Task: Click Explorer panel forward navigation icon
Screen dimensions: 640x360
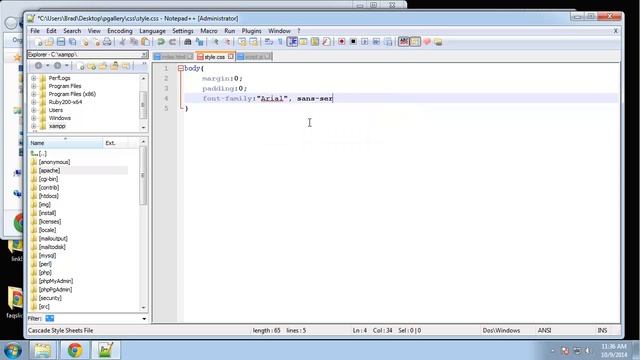Action: coord(58,65)
